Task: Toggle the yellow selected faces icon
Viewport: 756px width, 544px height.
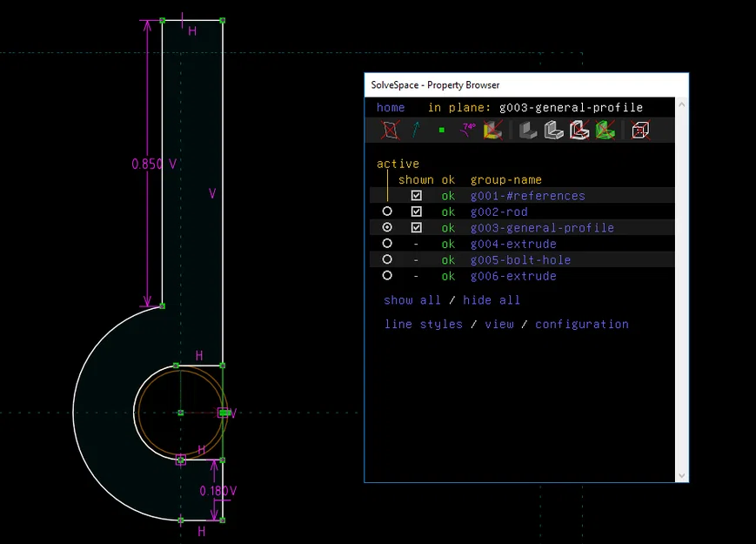Action: [493, 131]
